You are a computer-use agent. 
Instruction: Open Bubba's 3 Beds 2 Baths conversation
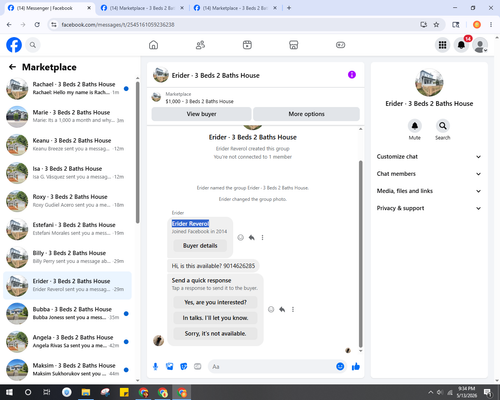pyautogui.click(x=67, y=313)
